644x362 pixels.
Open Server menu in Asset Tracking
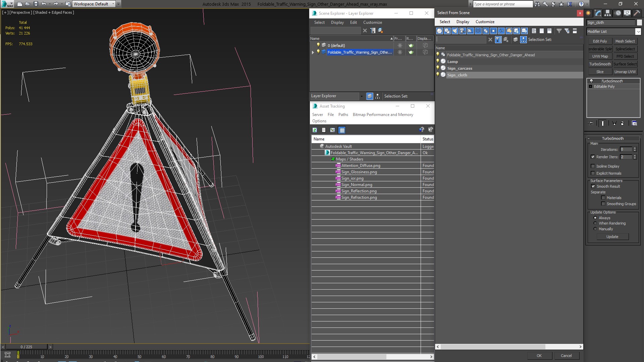point(318,115)
